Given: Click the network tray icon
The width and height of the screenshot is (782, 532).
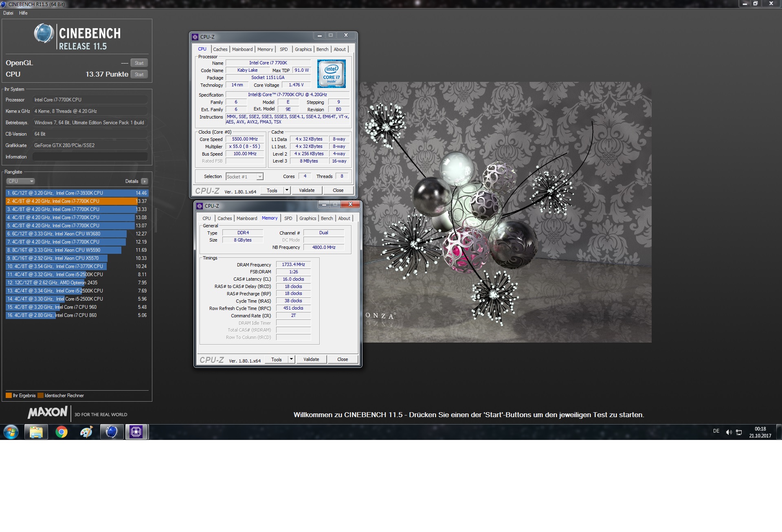Looking at the screenshot, I should (739, 432).
